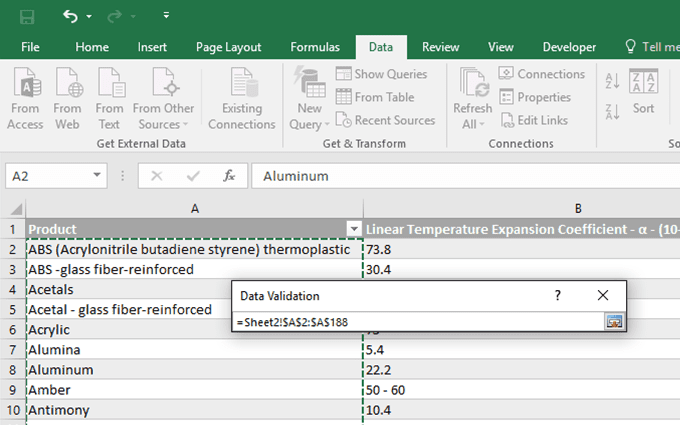The width and height of the screenshot is (680, 425).
Task: Go to the Review tab
Action: click(441, 47)
